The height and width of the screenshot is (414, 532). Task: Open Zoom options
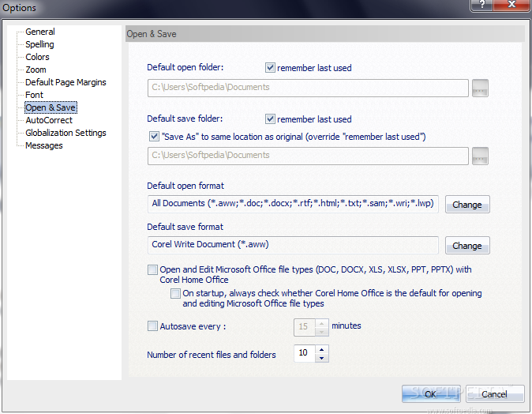(x=36, y=70)
